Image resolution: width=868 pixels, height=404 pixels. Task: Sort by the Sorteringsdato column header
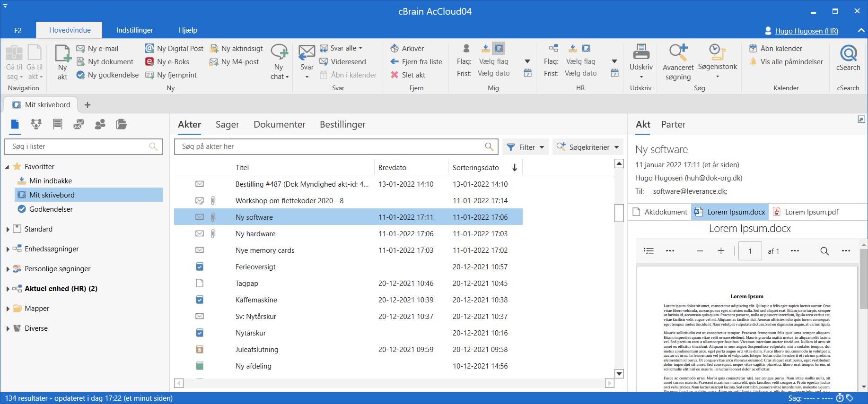pos(484,167)
